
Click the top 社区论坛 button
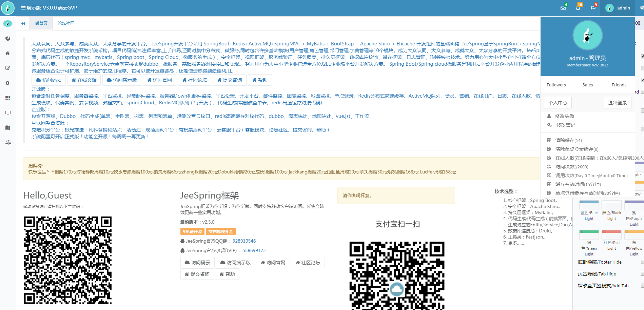[195, 80]
